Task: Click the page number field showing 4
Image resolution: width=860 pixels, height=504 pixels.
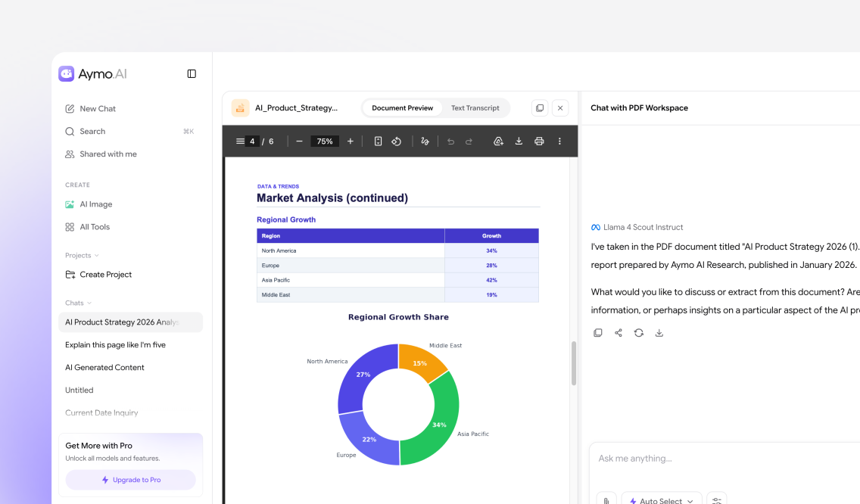Action: [x=252, y=141]
